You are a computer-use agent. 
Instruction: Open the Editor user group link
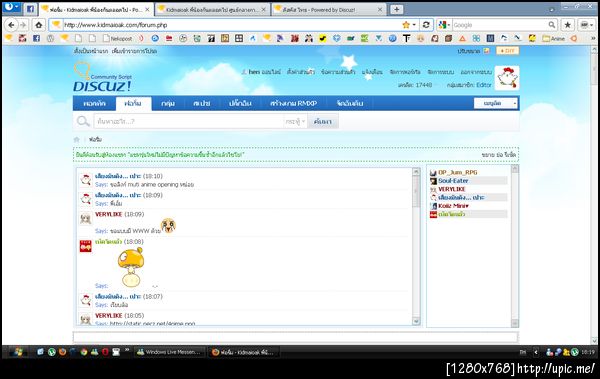pyautogui.click(x=484, y=85)
